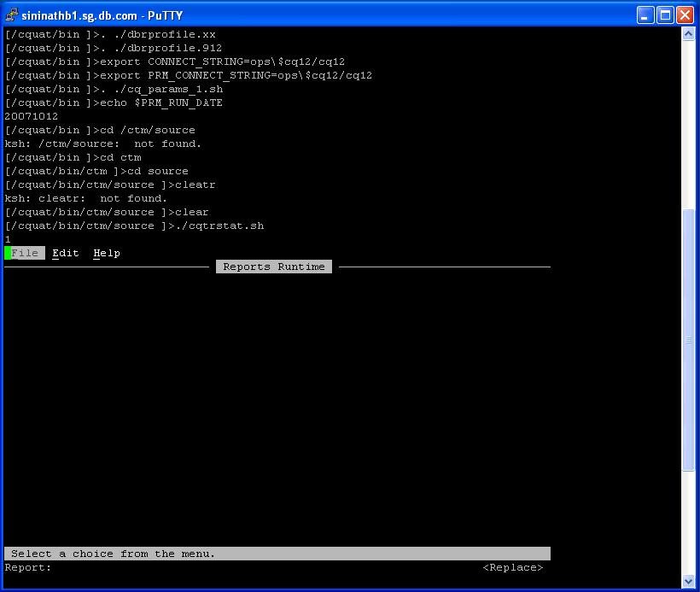Click the scrollbar down arrow
Viewport: 700px width, 592px height.
point(689,581)
